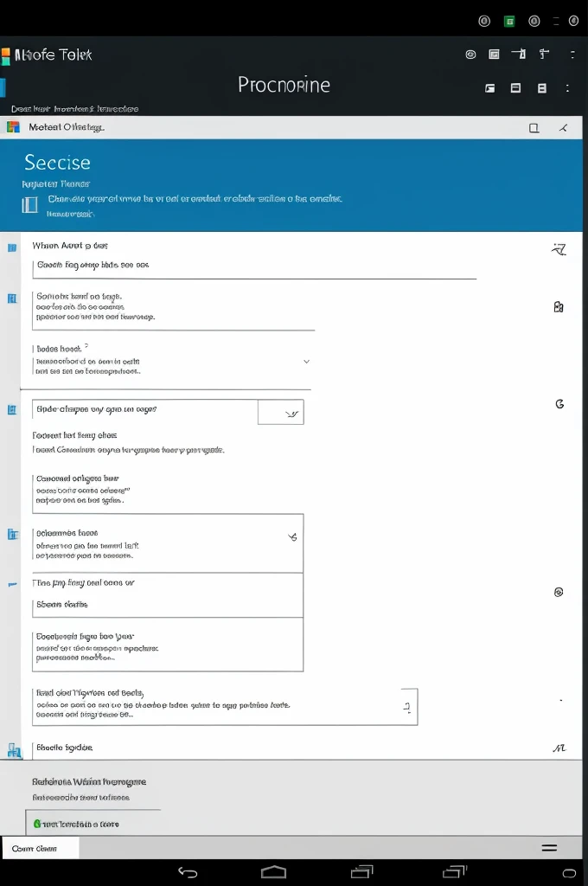Tap the oval button at navigation bar's right end
Image resolution: width=588 pixels, height=886 pixels.
(x=569, y=873)
